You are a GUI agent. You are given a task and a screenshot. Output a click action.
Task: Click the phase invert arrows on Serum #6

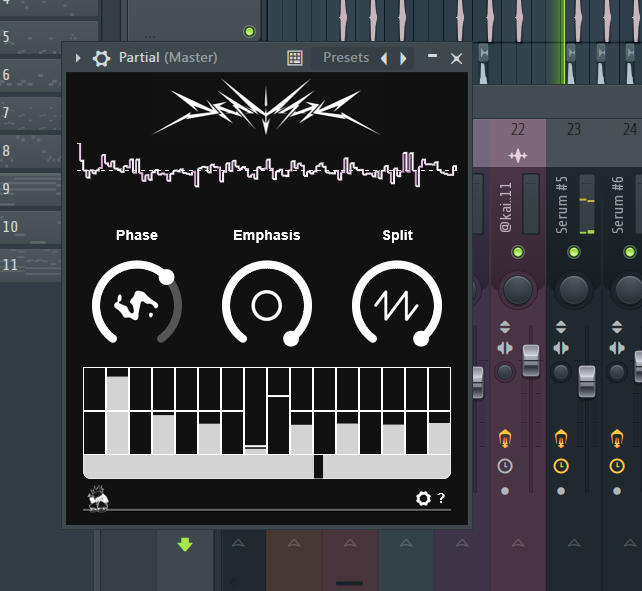[x=617, y=327]
